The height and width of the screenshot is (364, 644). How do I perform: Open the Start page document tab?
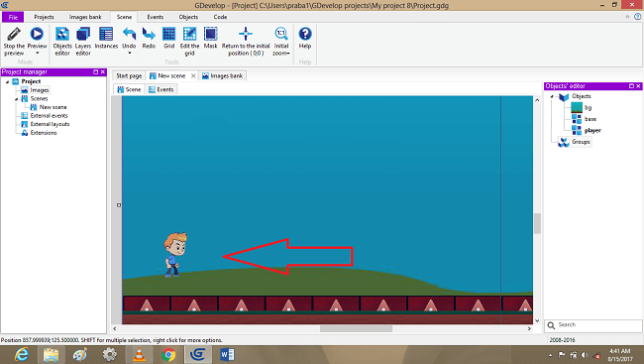coord(129,75)
